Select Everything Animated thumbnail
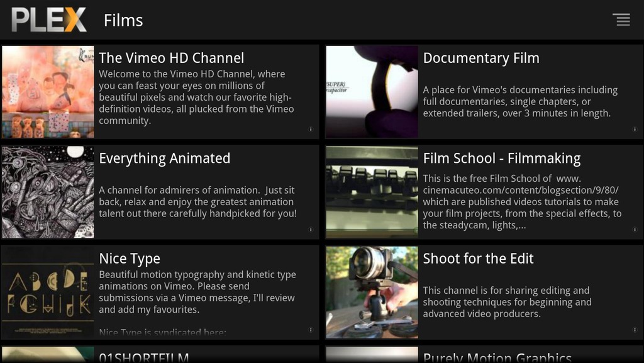Image resolution: width=644 pixels, height=363 pixels. pos(48,192)
